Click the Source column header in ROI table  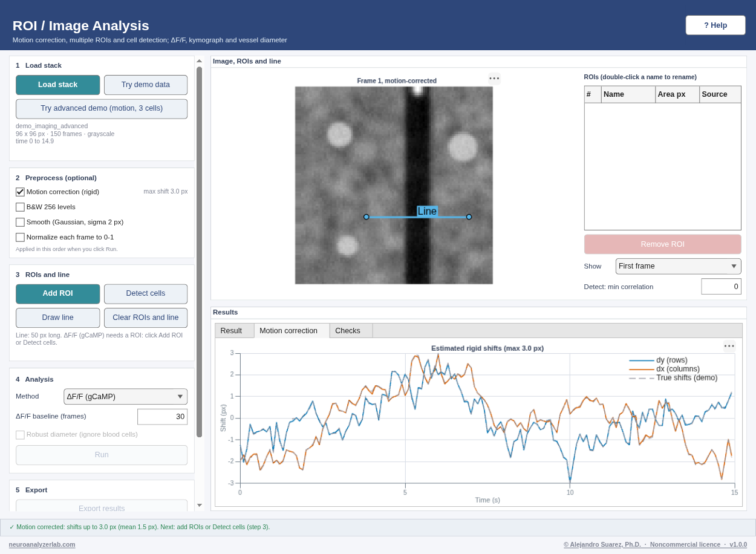tap(720, 94)
